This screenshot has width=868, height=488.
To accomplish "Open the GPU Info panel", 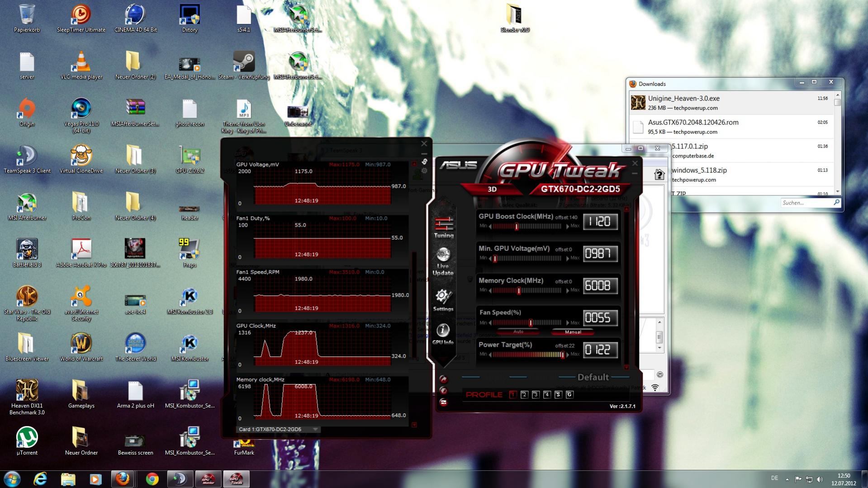I will click(442, 334).
